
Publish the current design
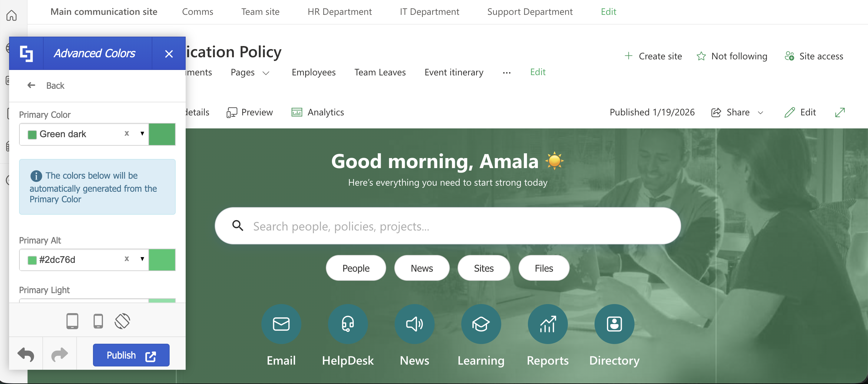click(131, 355)
